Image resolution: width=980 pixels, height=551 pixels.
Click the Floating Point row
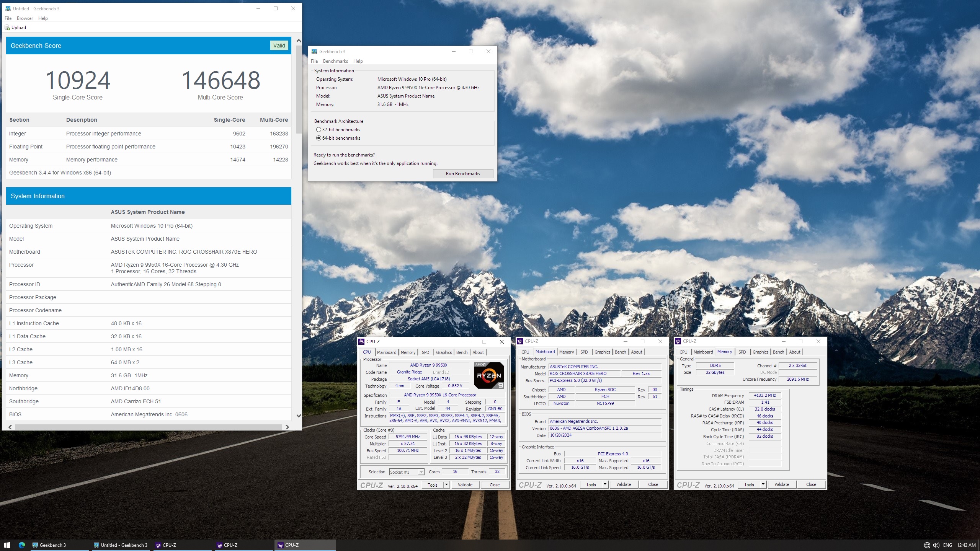[x=149, y=147]
